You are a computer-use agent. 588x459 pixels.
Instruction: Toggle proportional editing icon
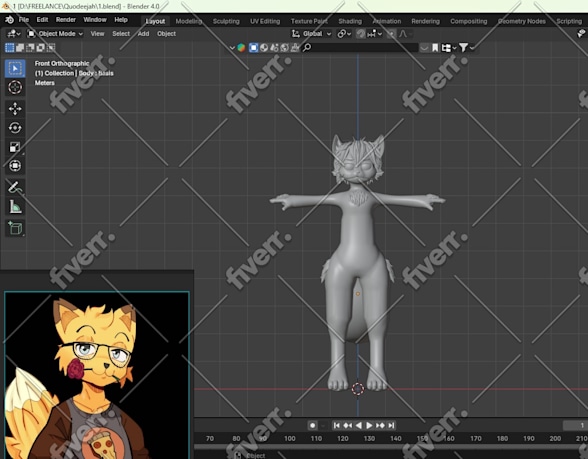click(391, 34)
